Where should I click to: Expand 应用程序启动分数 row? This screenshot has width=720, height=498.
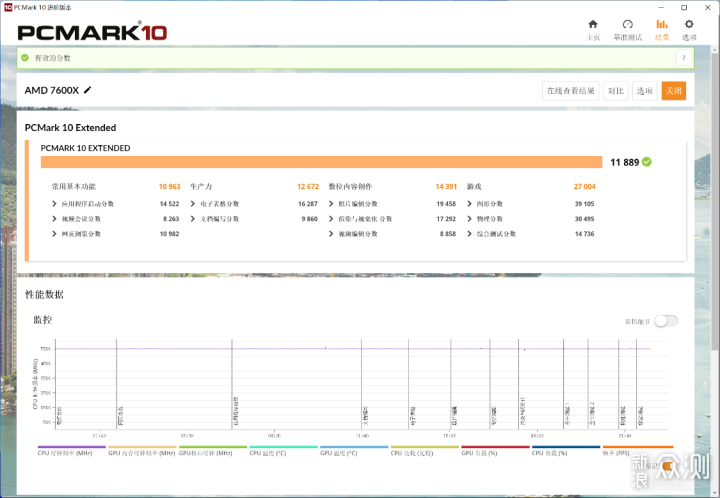[x=54, y=203]
